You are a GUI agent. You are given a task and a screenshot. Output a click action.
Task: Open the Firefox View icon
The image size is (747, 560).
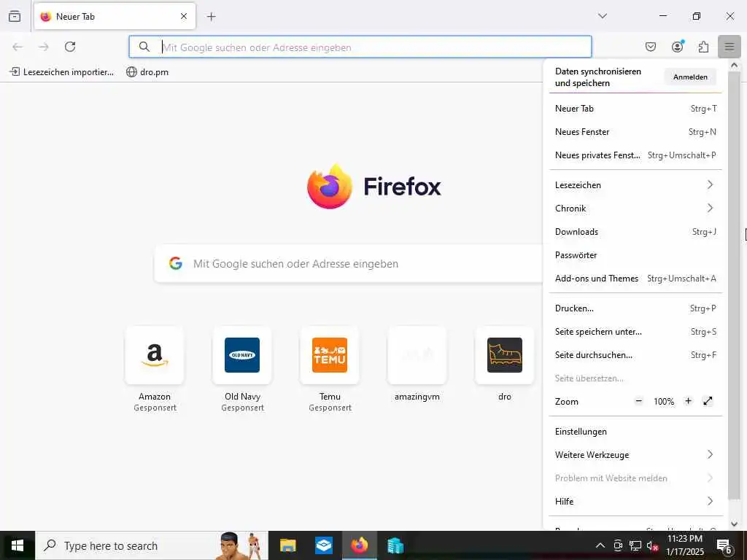click(x=15, y=16)
